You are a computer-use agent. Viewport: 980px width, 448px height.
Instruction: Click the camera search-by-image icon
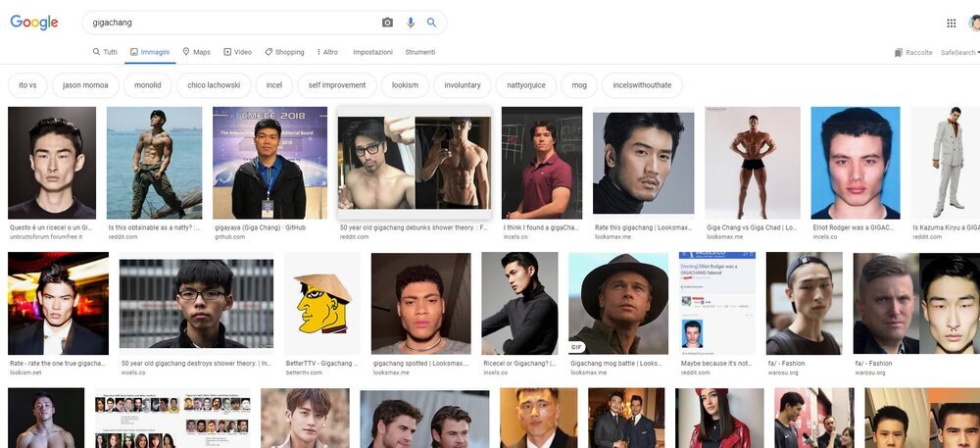(387, 23)
